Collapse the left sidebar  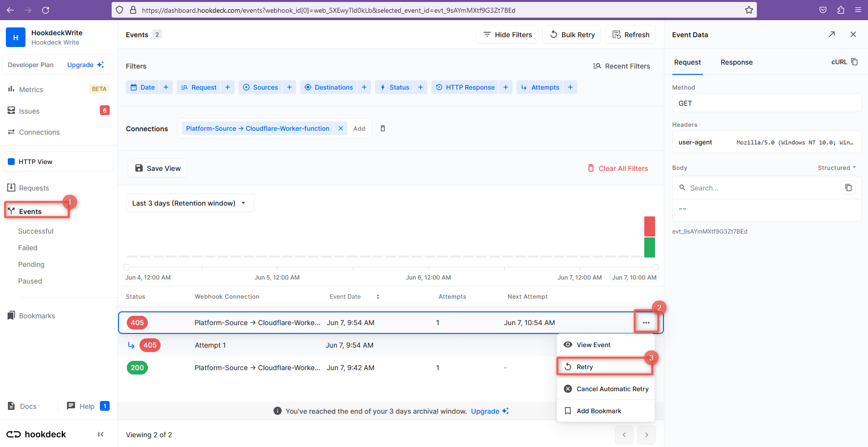click(101, 434)
